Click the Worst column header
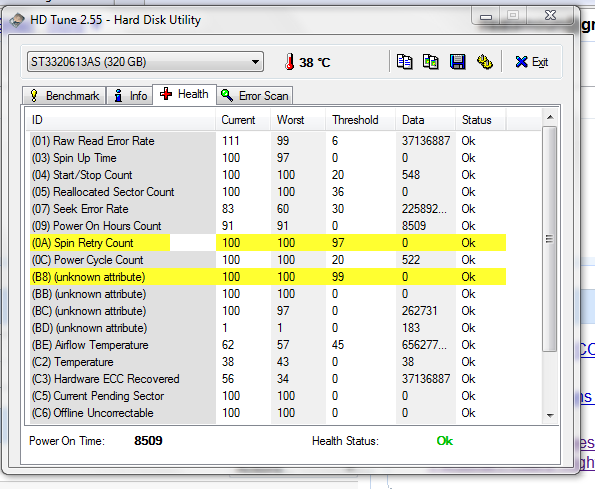Screen dimensions: 595x489 tap(298, 120)
